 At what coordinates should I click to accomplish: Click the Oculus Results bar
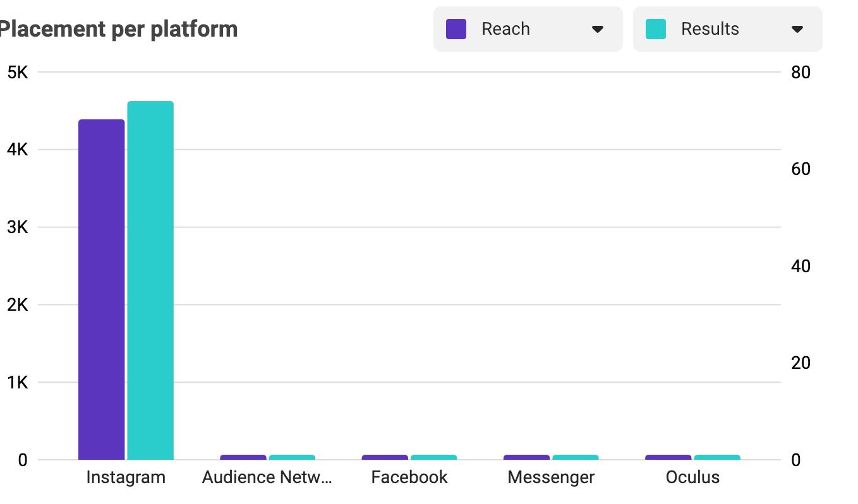pos(717,457)
